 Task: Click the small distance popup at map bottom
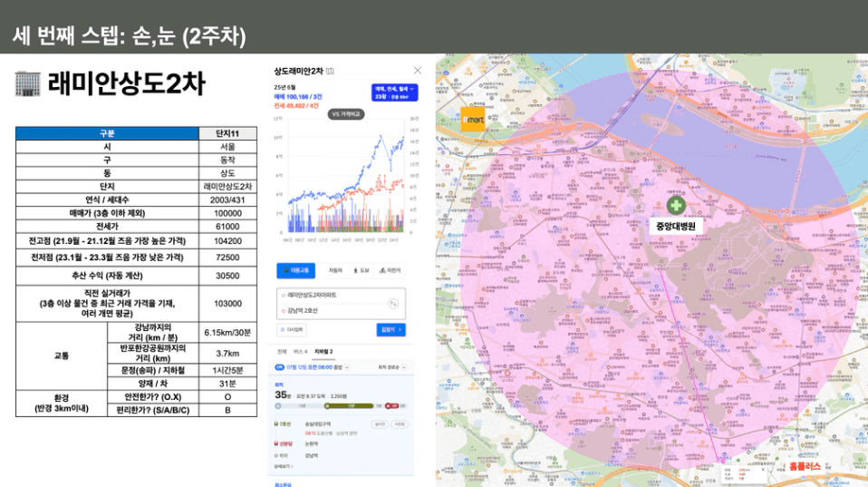coord(745,474)
